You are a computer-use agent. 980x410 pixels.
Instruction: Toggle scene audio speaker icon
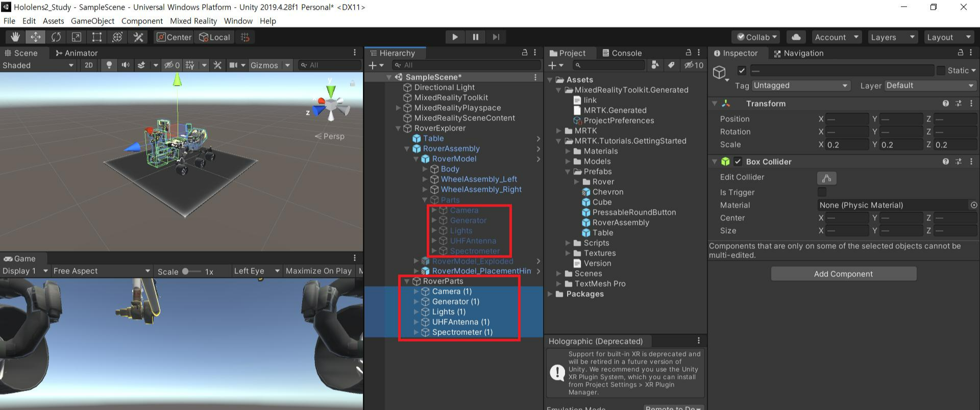[x=125, y=65]
